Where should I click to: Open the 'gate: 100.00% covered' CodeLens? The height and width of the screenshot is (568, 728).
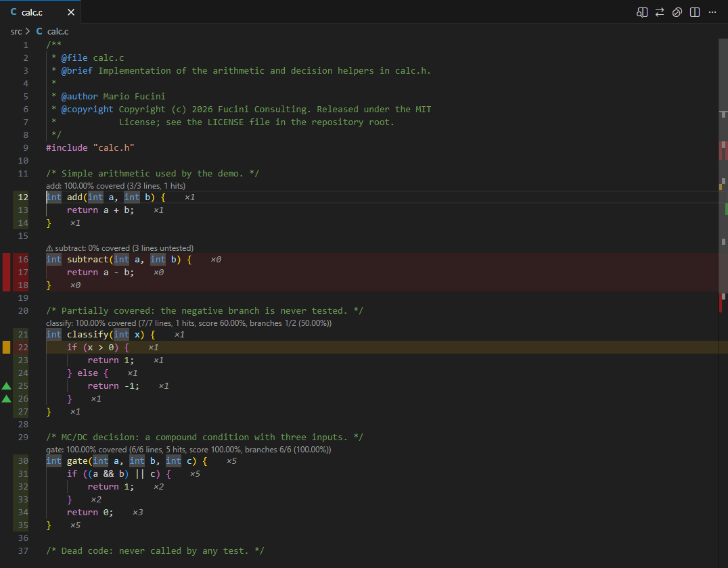[189, 450]
